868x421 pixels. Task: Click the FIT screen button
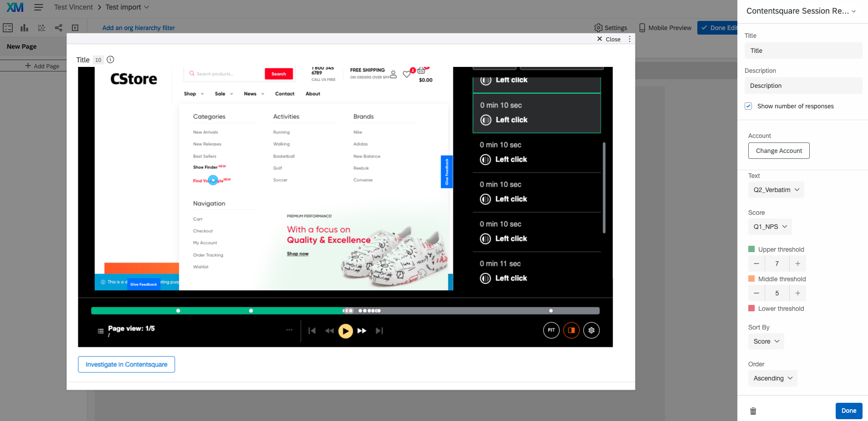point(551,330)
